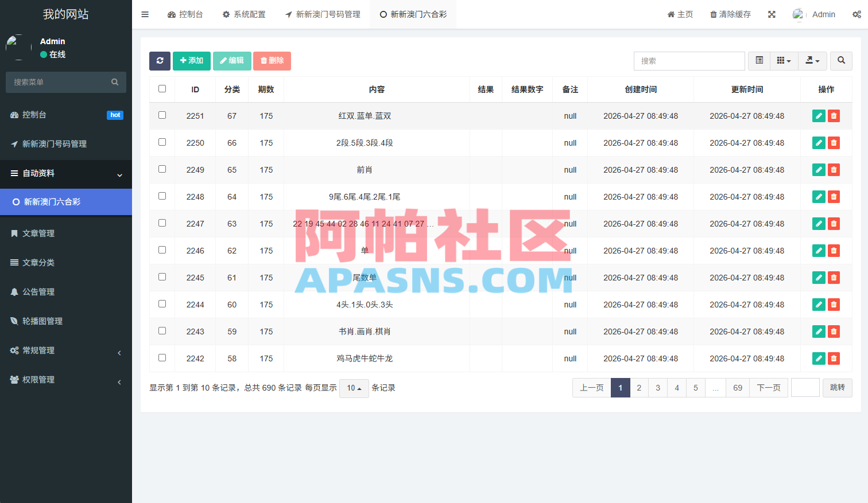Viewport: 868px width, 503px height.
Task: Check the box for row 2249
Action: tap(162, 169)
